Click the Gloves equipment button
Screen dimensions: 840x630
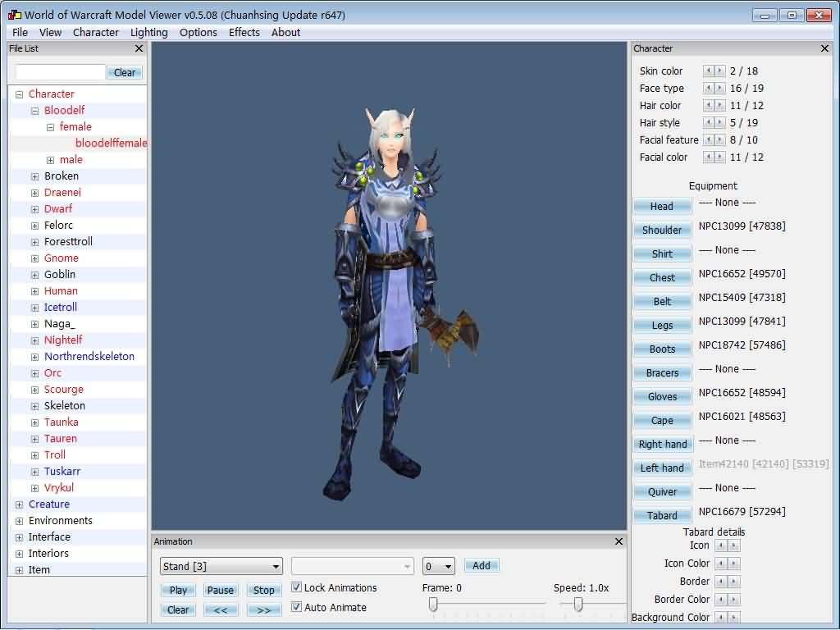pyautogui.click(x=662, y=396)
